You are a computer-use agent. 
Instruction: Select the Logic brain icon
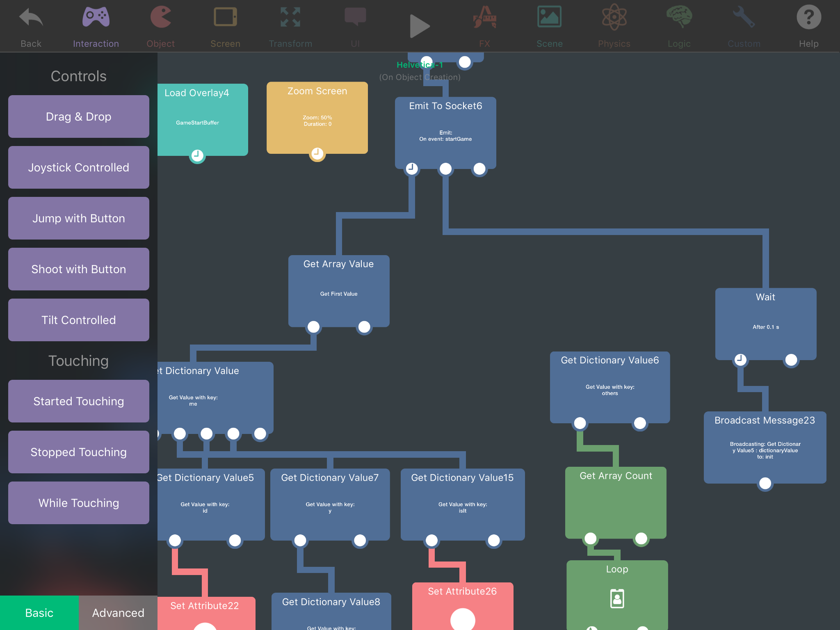[679, 17]
